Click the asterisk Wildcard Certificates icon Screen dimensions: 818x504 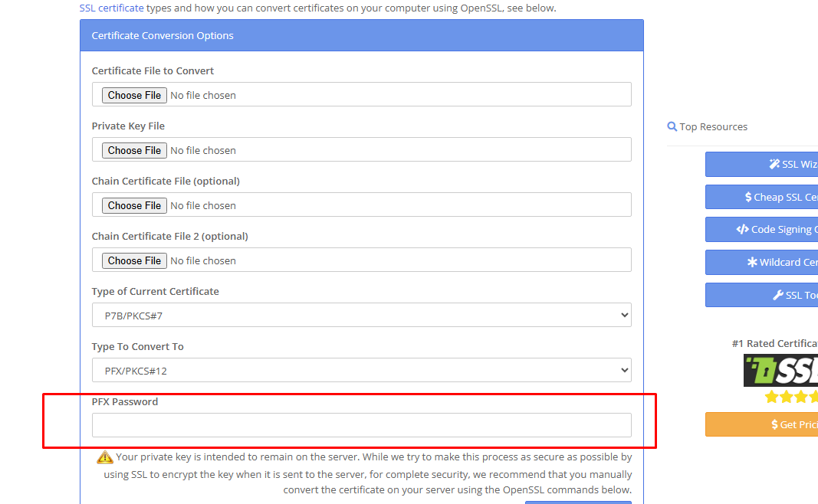752,262
